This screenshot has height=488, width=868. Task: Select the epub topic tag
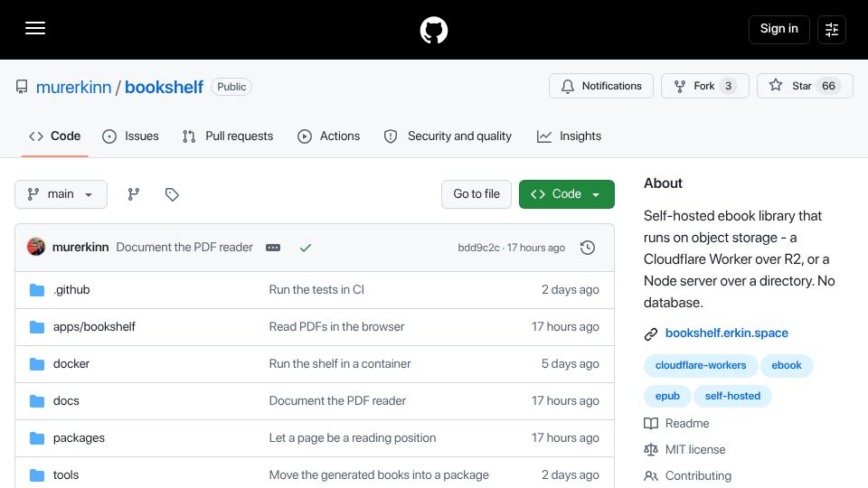pos(667,396)
